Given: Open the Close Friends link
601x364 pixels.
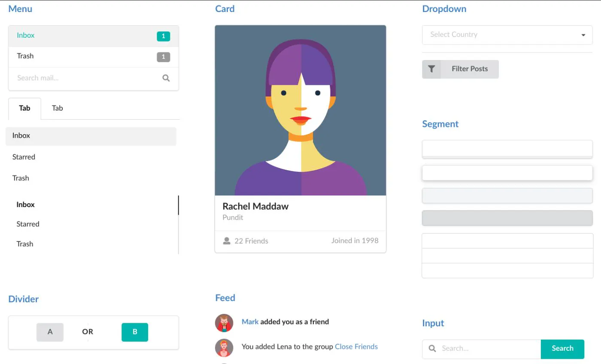Looking at the screenshot, I should pos(356,346).
